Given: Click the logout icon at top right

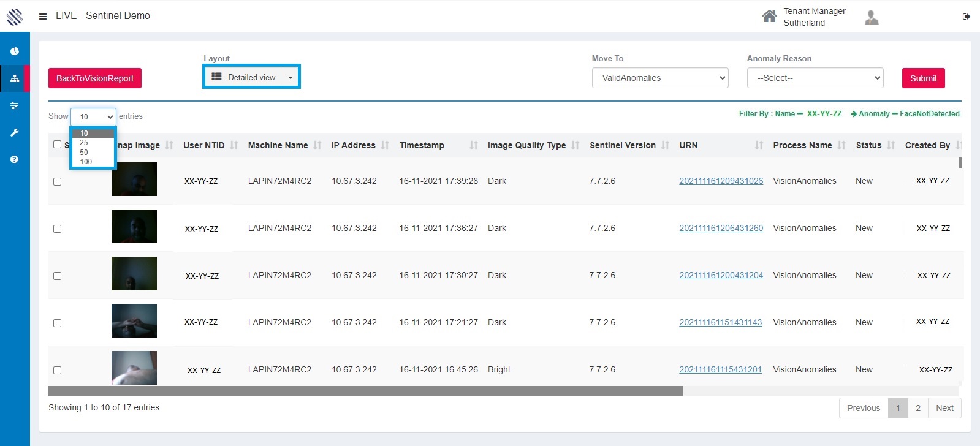Looking at the screenshot, I should coord(967,17).
